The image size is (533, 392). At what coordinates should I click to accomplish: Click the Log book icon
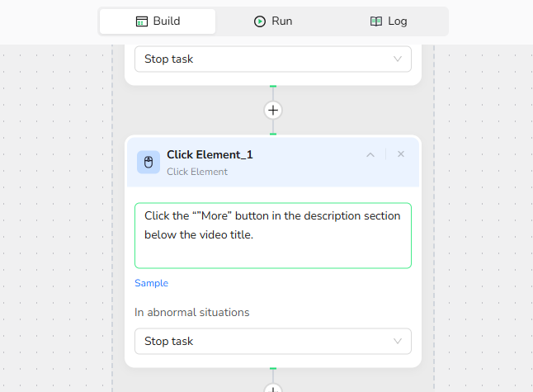(x=376, y=21)
